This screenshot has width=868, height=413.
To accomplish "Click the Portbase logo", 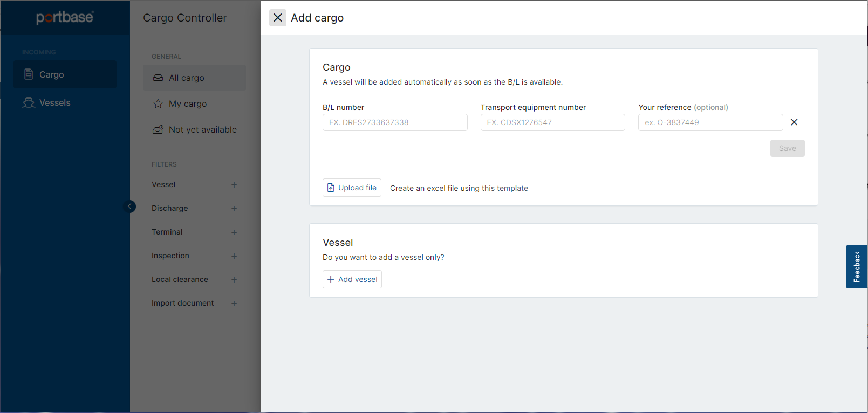I will point(65,18).
